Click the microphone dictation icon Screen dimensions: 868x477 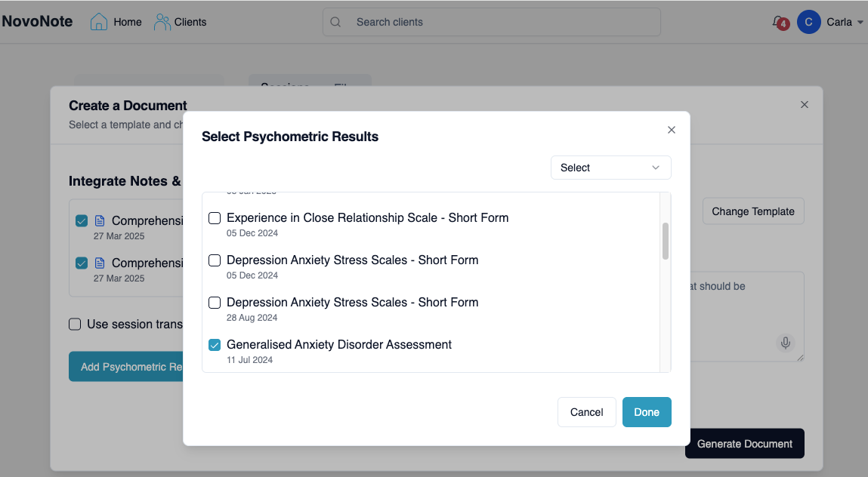[x=786, y=343]
